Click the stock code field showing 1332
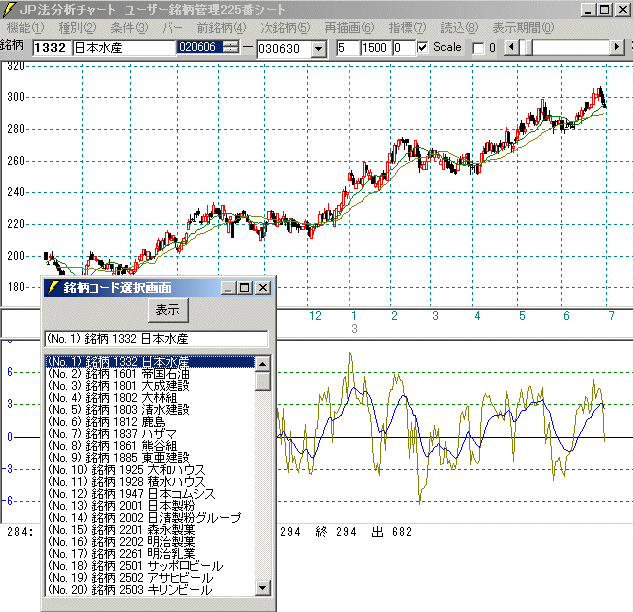This screenshot has height=612, width=634. tap(51, 48)
